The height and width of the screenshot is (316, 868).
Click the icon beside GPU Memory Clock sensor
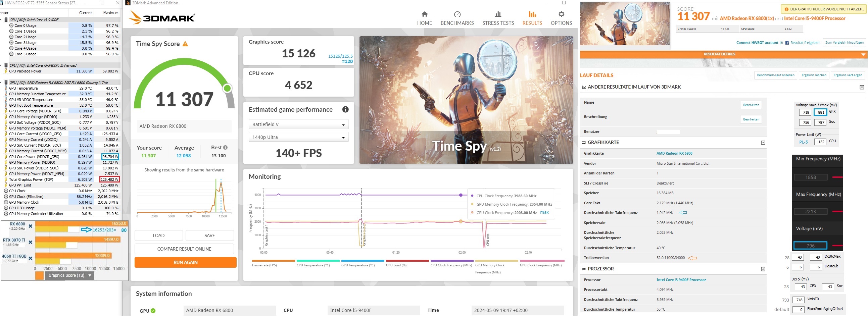pyautogui.click(x=6, y=203)
